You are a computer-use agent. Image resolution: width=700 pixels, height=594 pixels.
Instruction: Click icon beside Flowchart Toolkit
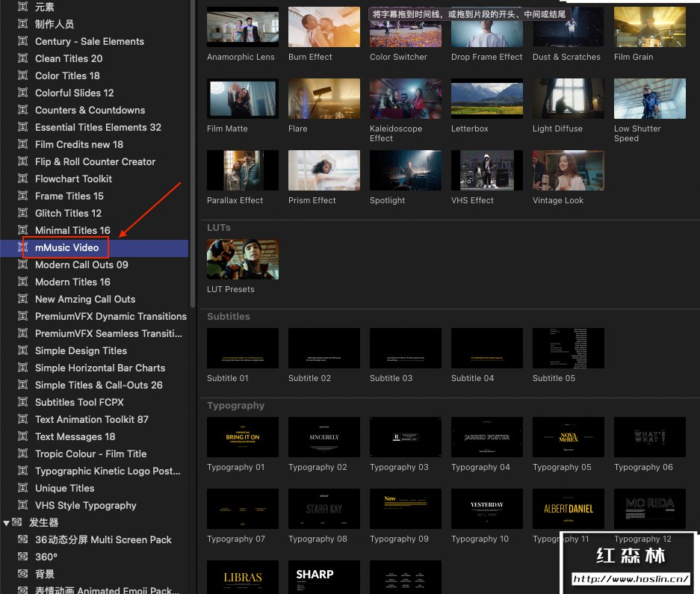pyautogui.click(x=22, y=179)
